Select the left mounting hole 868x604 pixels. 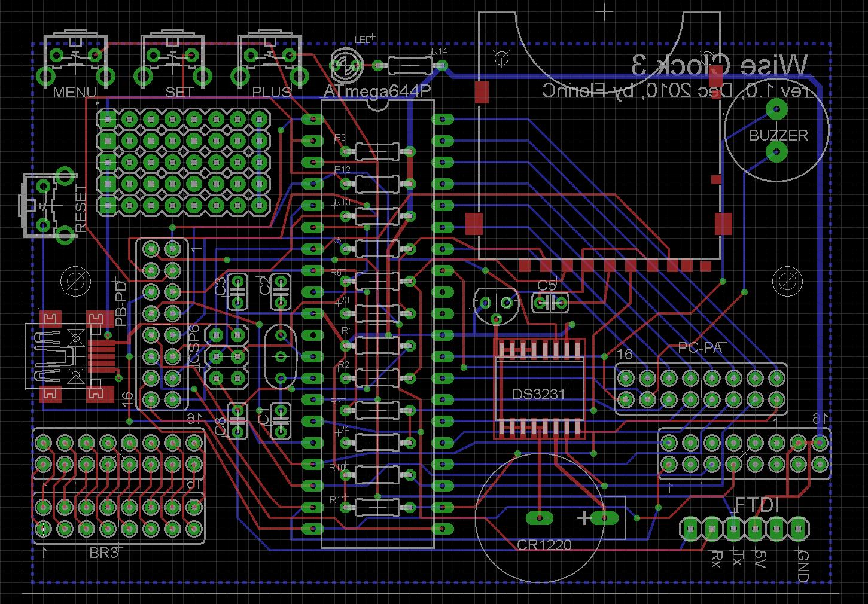pyautogui.click(x=76, y=281)
